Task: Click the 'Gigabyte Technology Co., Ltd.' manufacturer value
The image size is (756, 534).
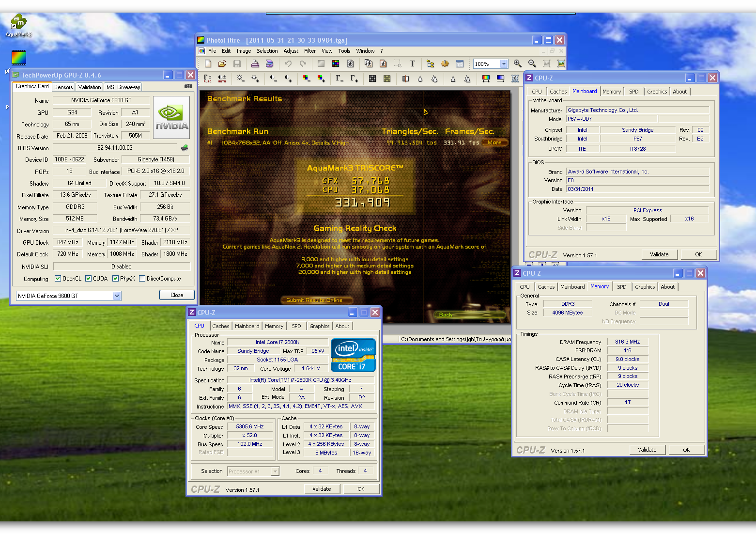Action: click(x=638, y=110)
